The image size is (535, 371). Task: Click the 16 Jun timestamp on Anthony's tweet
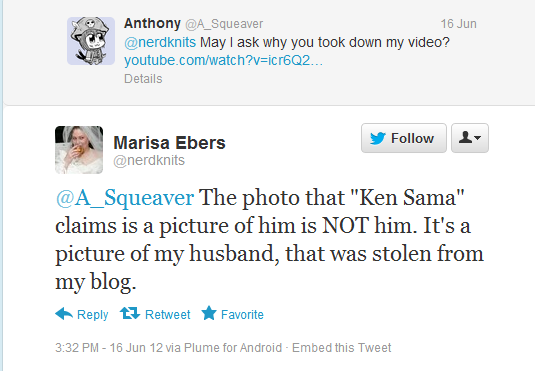click(x=458, y=24)
